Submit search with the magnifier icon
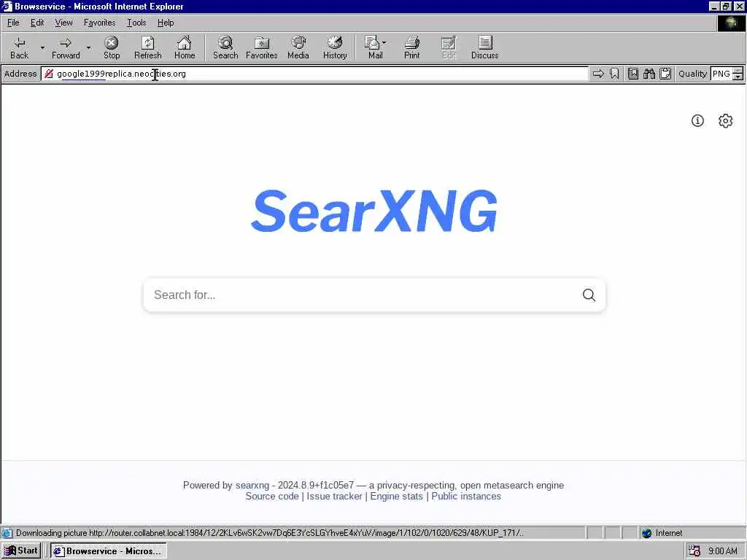This screenshot has width=747, height=560. [x=589, y=295]
